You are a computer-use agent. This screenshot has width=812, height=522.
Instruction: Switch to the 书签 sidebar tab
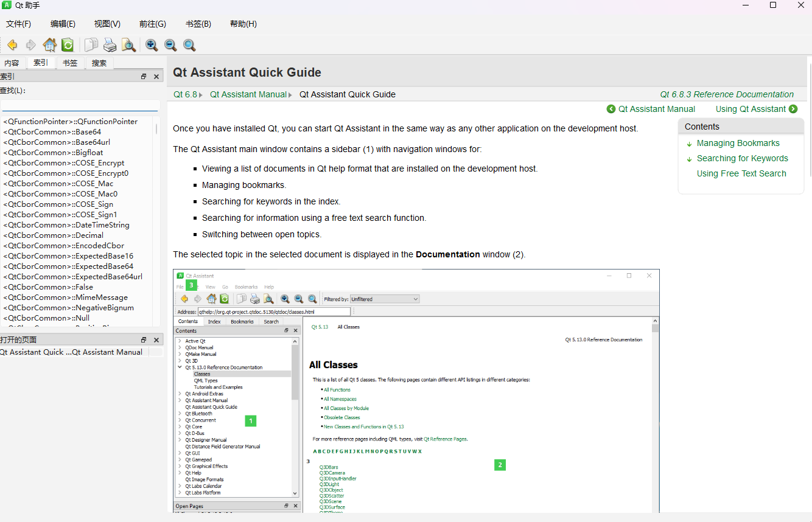[x=70, y=63]
